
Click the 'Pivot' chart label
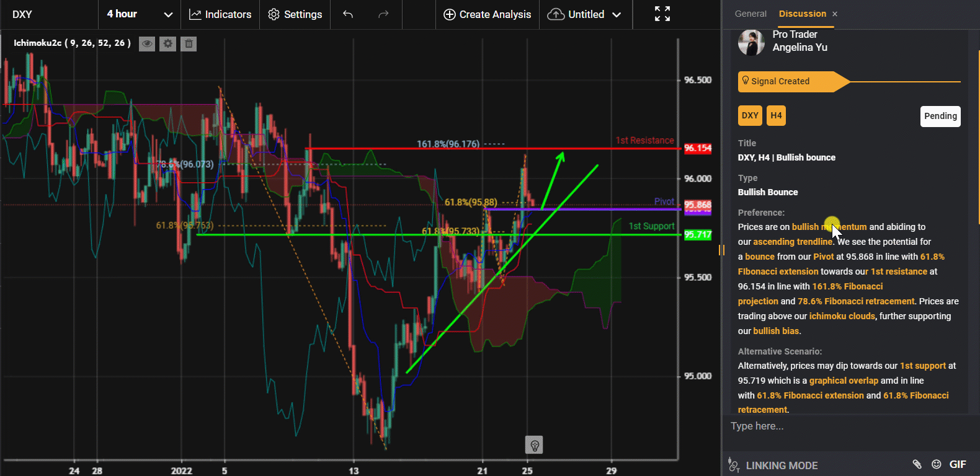click(x=664, y=201)
